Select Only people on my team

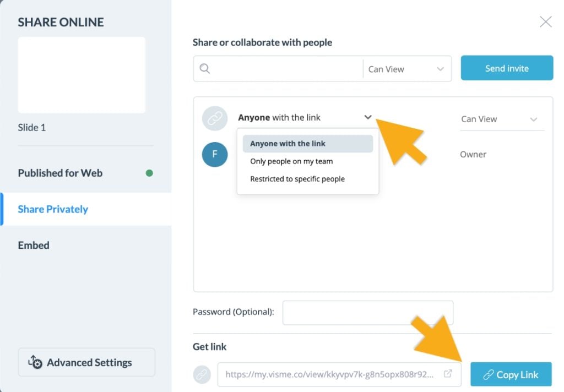pos(291,161)
